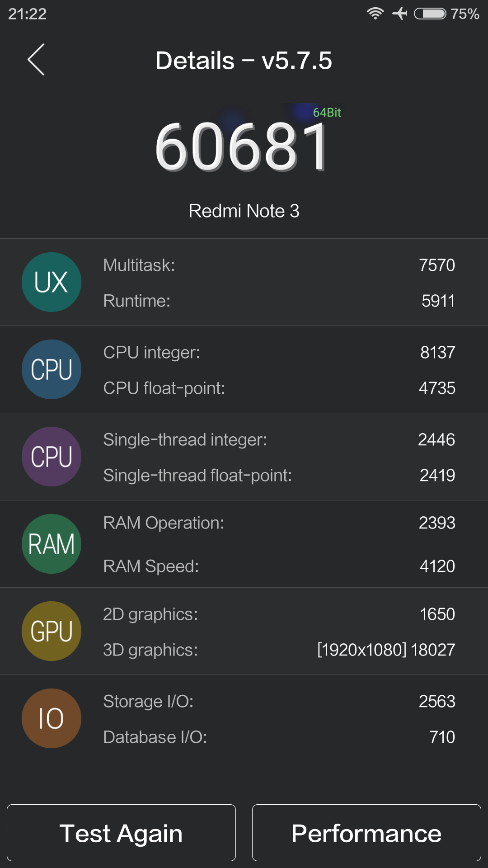Tap the Wi-Fi status bar icon
This screenshot has width=488, height=868.
point(375,14)
